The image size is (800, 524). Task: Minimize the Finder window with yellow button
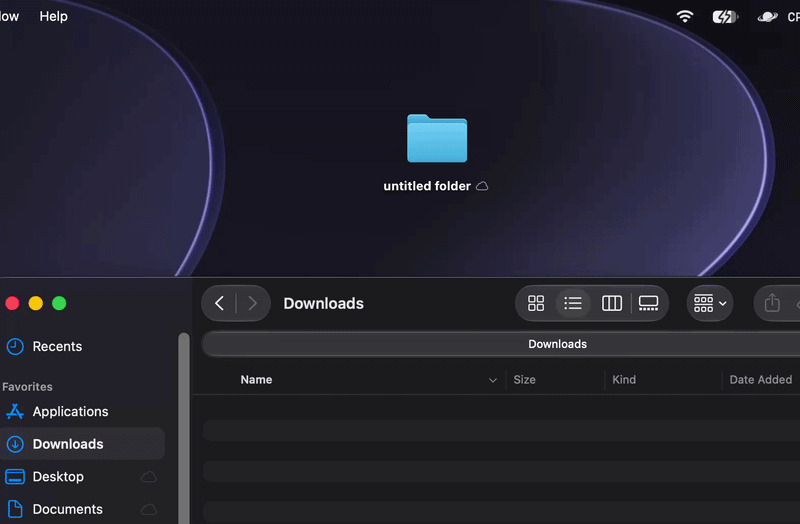coord(36,304)
